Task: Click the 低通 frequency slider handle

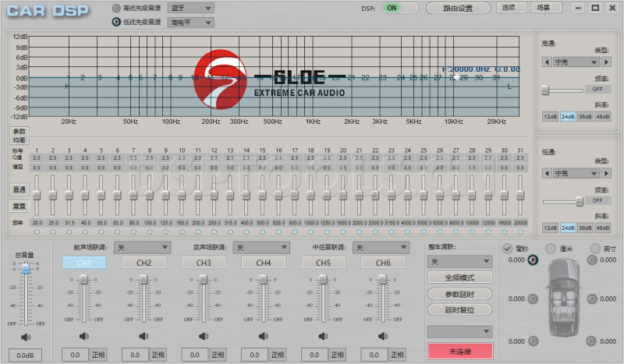Action: (580, 202)
